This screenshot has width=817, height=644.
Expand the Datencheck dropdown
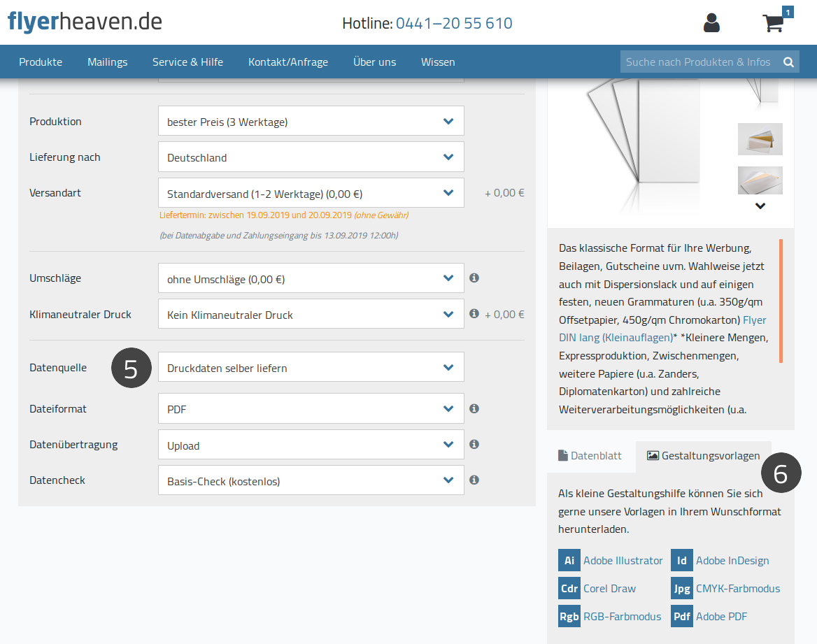311,480
